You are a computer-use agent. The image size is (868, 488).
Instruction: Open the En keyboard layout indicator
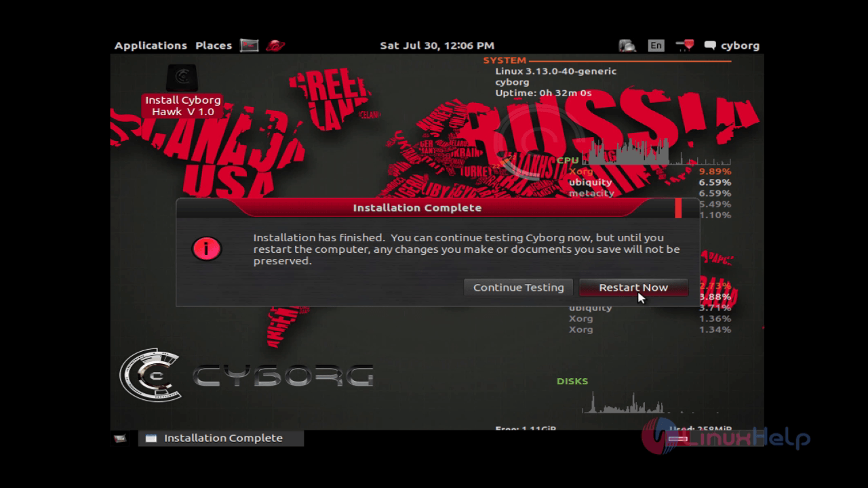coord(656,45)
